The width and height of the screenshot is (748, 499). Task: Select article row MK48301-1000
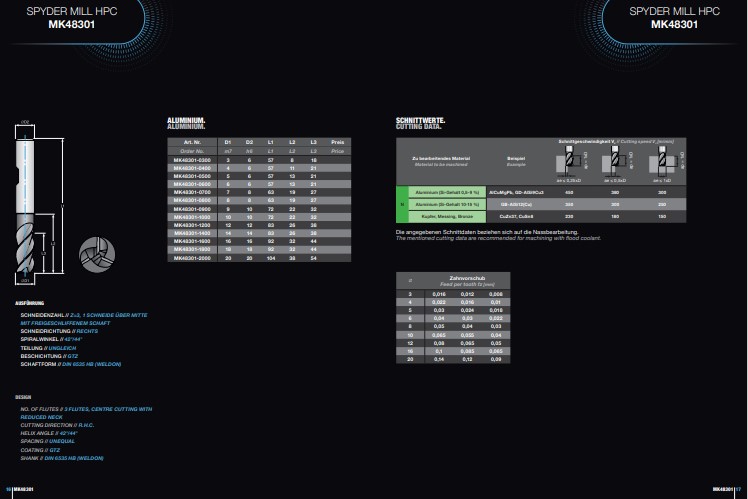259,218
